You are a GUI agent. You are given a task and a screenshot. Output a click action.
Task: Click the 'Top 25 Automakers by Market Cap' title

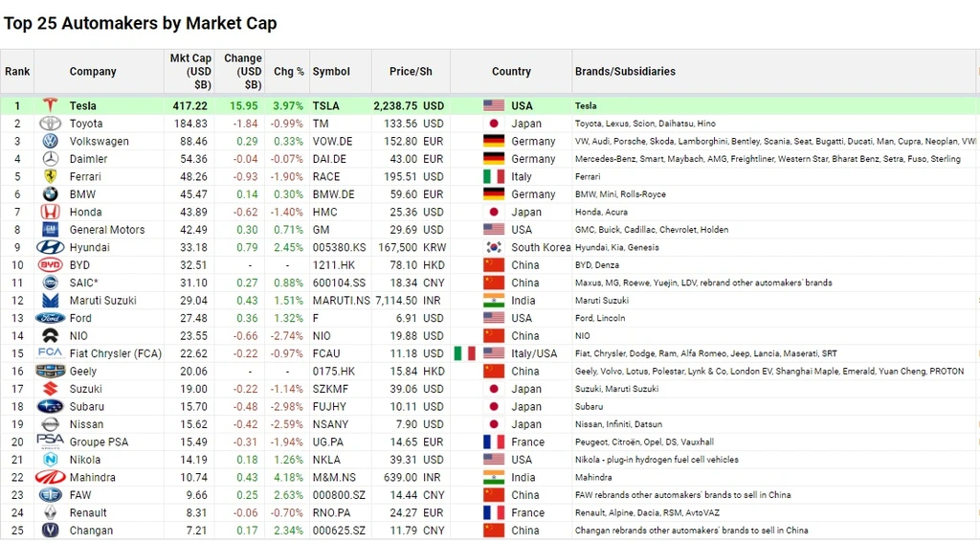coord(141,23)
